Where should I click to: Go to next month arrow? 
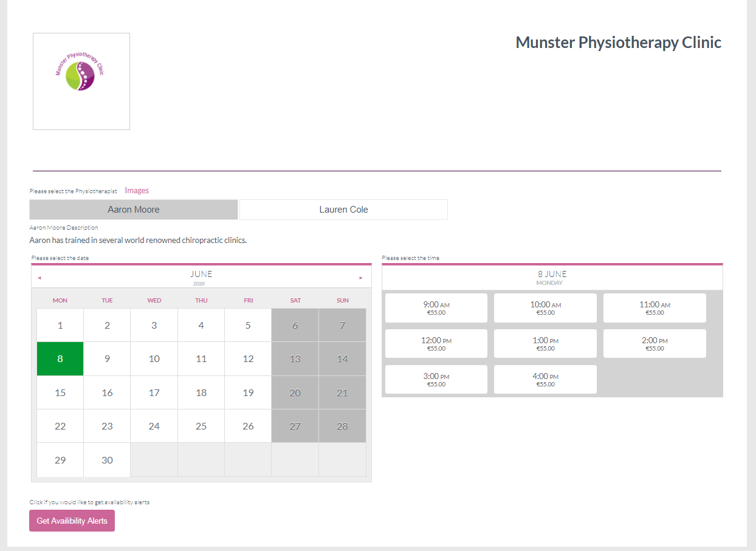pos(361,278)
